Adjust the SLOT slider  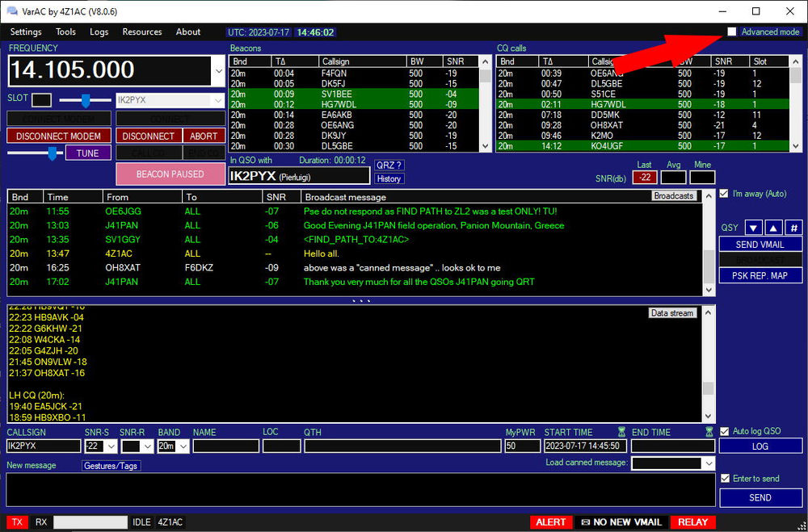(x=85, y=101)
